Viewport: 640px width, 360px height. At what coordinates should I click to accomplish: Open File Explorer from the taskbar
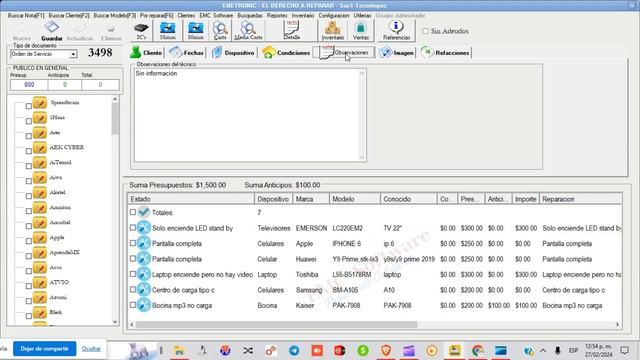(179, 350)
